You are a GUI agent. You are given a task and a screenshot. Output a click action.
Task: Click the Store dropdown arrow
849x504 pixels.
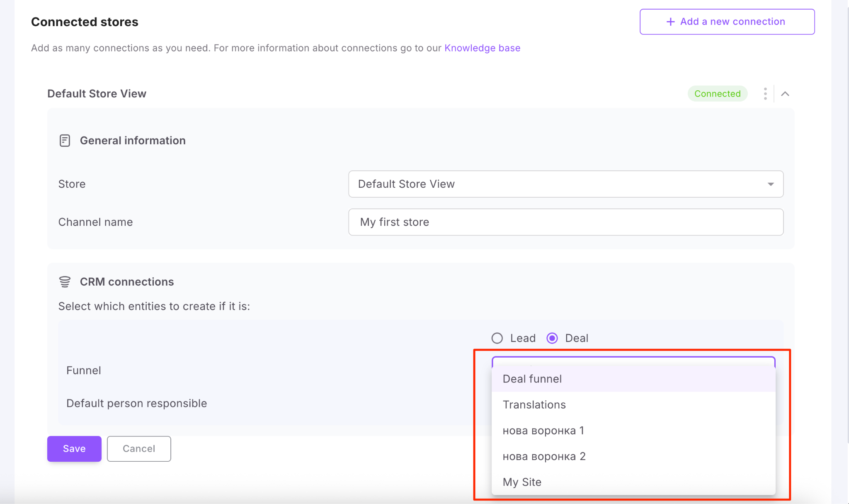point(770,184)
